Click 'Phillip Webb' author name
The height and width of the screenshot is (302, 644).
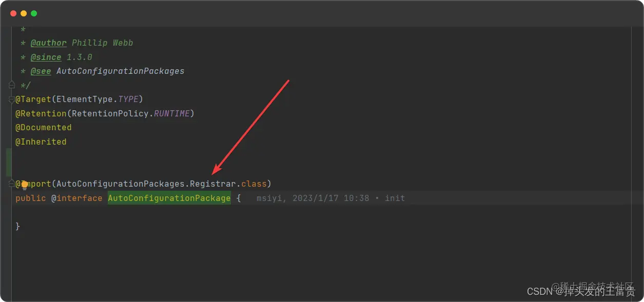[103, 43]
